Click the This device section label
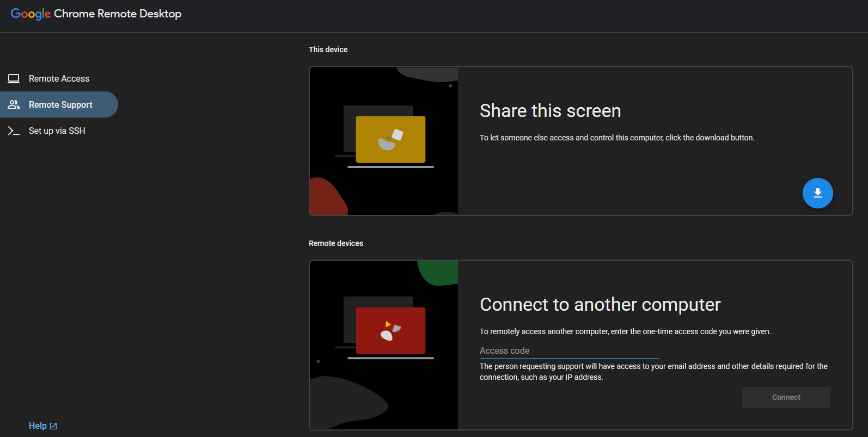 tap(328, 50)
